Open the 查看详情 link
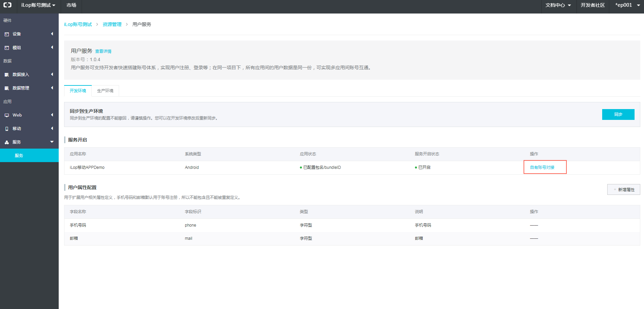 click(x=103, y=51)
